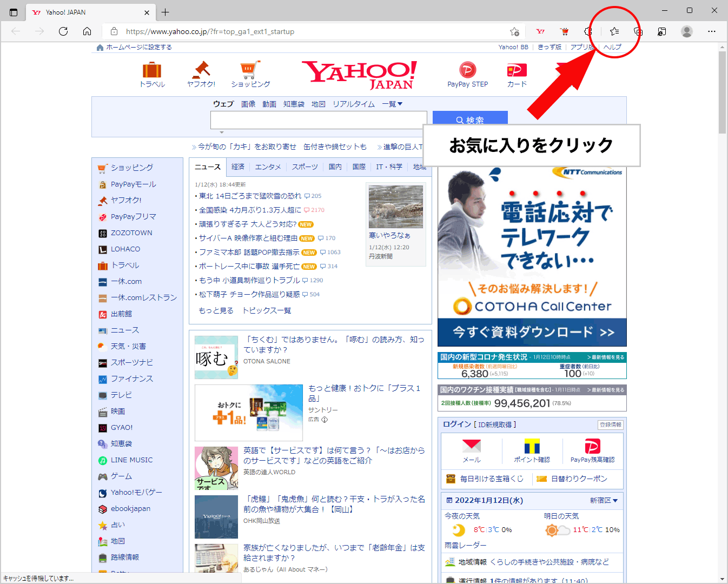This screenshot has height=584, width=728.
Task: Select the 経済 news tab
Action: coord(238,167)
